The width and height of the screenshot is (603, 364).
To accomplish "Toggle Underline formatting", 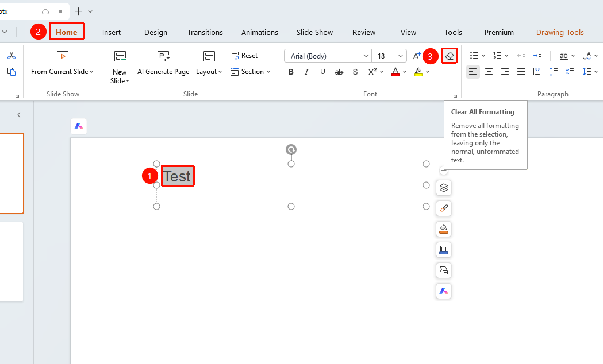I will click(322, 72).
